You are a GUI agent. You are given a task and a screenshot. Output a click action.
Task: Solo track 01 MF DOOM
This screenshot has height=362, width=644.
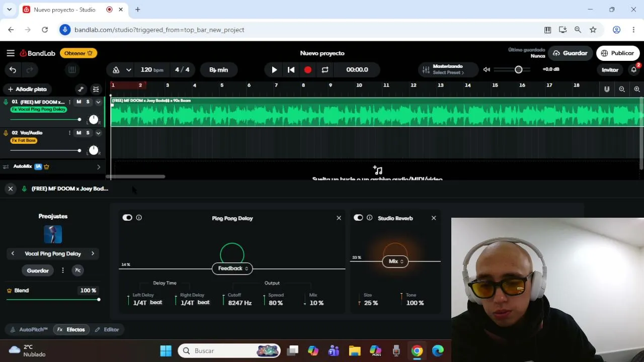coord(88,102)
